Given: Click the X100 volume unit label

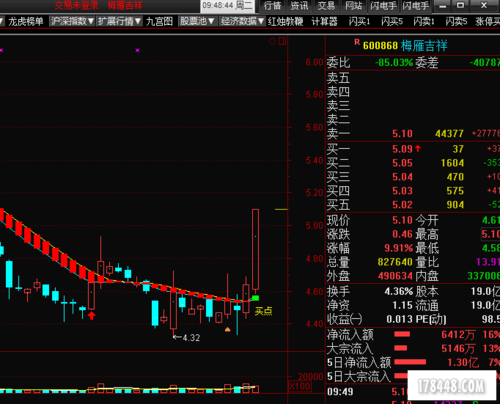Looking at the screenshot, I should [x=300, y=386].
